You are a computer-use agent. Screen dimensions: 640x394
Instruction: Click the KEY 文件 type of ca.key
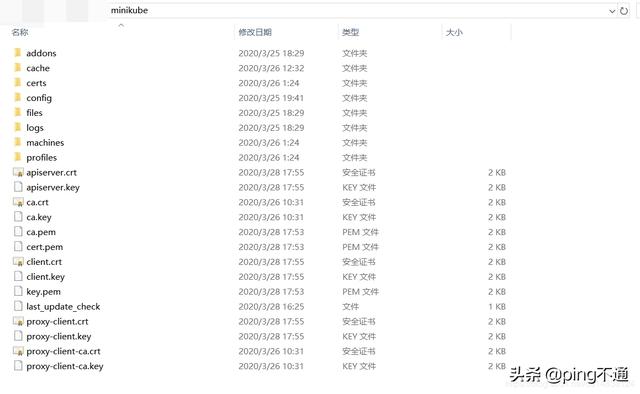click(x=359, y=217)
